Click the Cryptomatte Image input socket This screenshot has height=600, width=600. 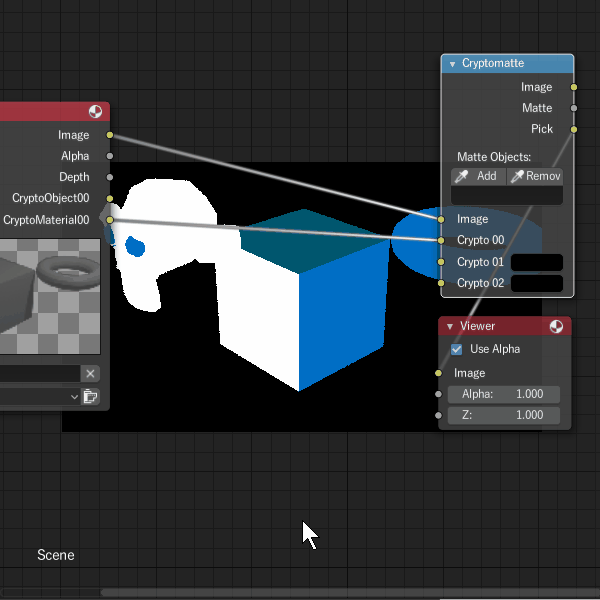[441, 219]
